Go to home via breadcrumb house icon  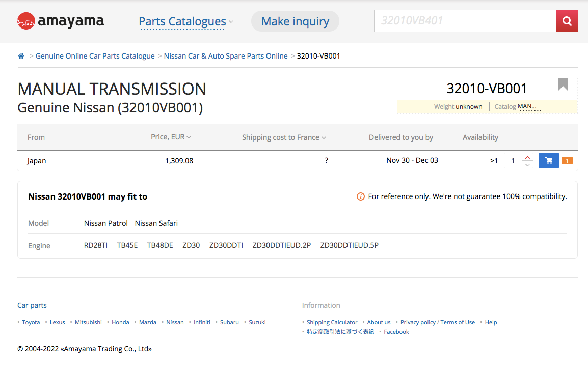pyautogui.click(x=21, y=56)
